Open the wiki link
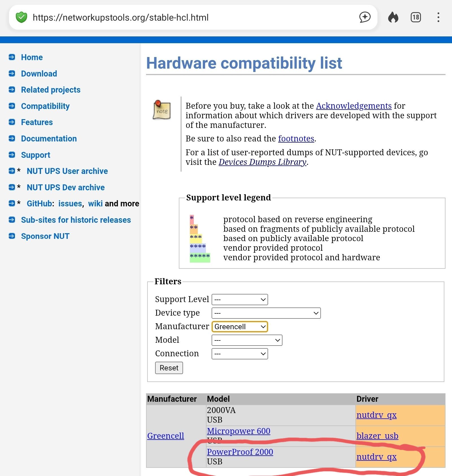The width and height of the screenshot is (452, 476). click(x=95, y=204)
